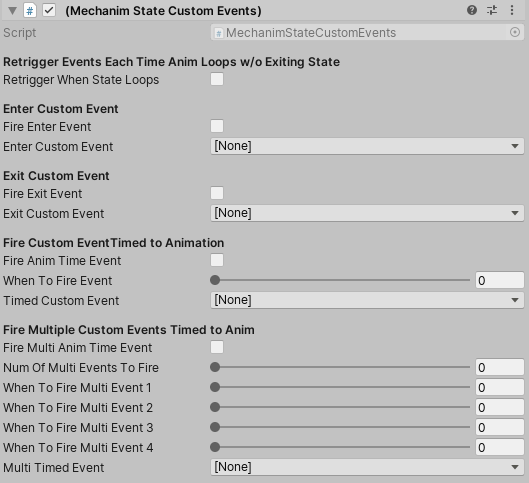Click the MechanimStateCustomEvents script file icon

[x=219, y=33]
